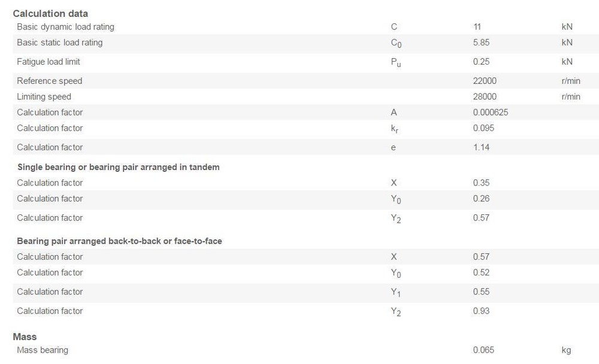Image resolution: width=599 pixels, height=364 pixels.
Task: Select back-to-back X factor value 0.57
Action: [x=481, y=257]
